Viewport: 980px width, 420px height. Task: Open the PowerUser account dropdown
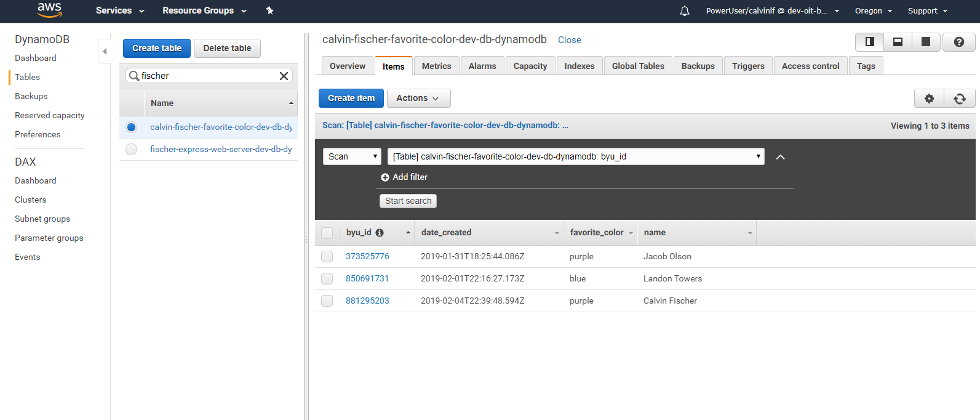(773, 10)
